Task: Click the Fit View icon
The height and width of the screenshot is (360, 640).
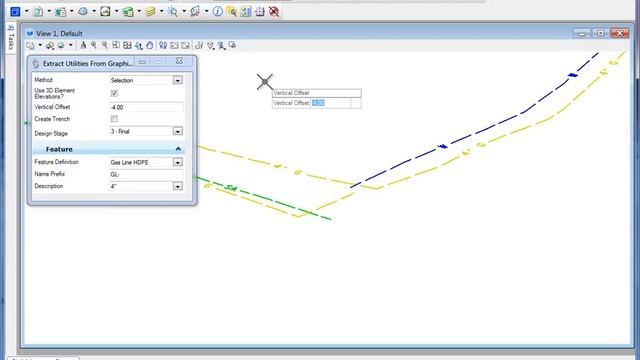Action: [127, 45]
